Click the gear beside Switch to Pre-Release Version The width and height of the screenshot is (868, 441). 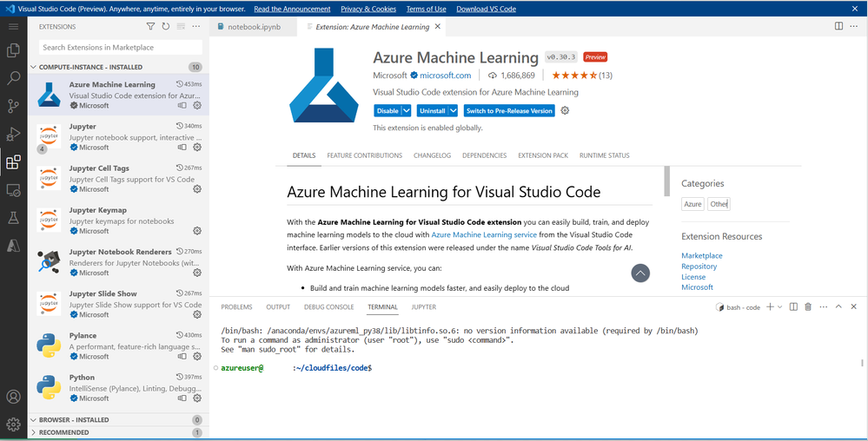pos(565,110)
